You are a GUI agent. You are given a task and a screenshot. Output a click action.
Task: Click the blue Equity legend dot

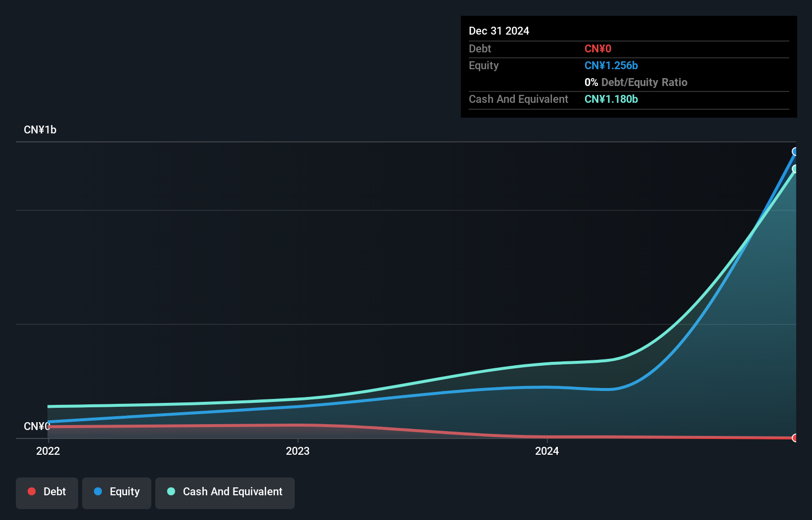coord(98,491)
